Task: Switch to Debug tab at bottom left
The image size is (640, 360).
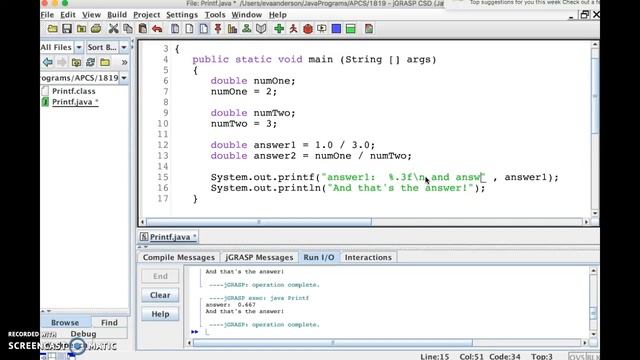Action: pos(83,333)
